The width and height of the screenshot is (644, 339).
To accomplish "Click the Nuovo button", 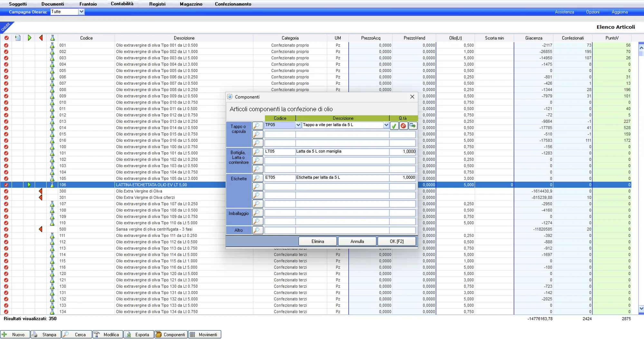I will 15,335.
